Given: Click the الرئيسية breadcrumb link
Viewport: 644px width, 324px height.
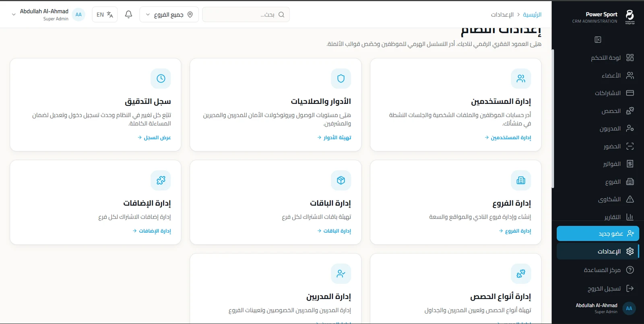Looking at the screenshot, I should 532,14.
